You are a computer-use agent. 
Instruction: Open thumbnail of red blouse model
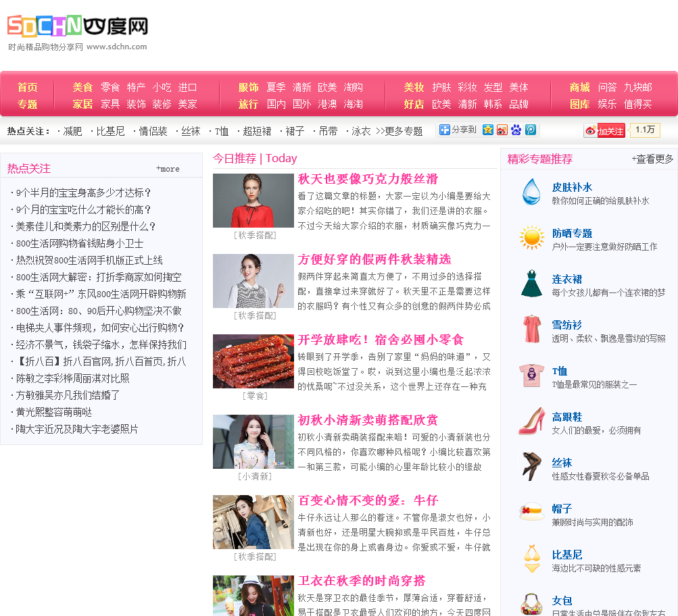point(253,201)
